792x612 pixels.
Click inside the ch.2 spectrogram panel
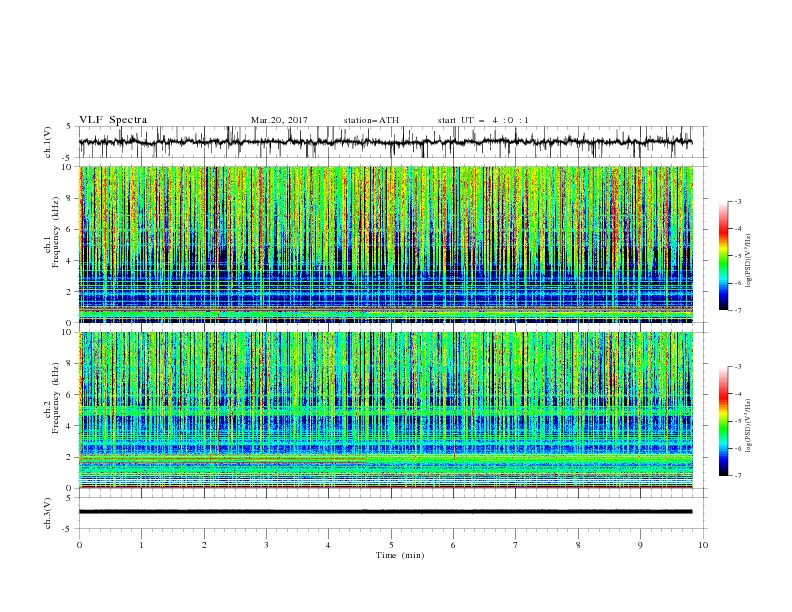tap(386, 410)
